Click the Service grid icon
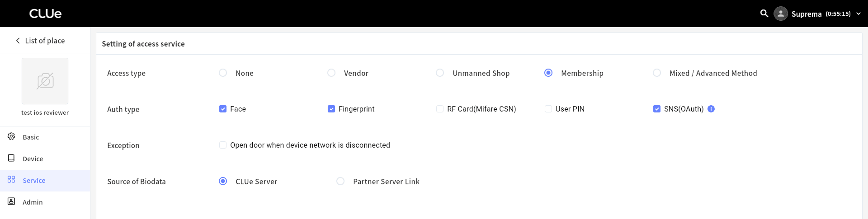 pos(11,180)
